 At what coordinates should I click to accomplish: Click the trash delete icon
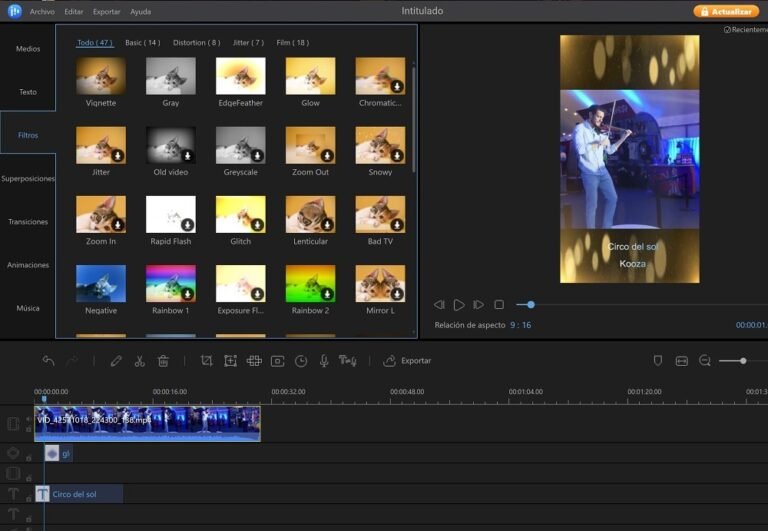pos(163,361)
